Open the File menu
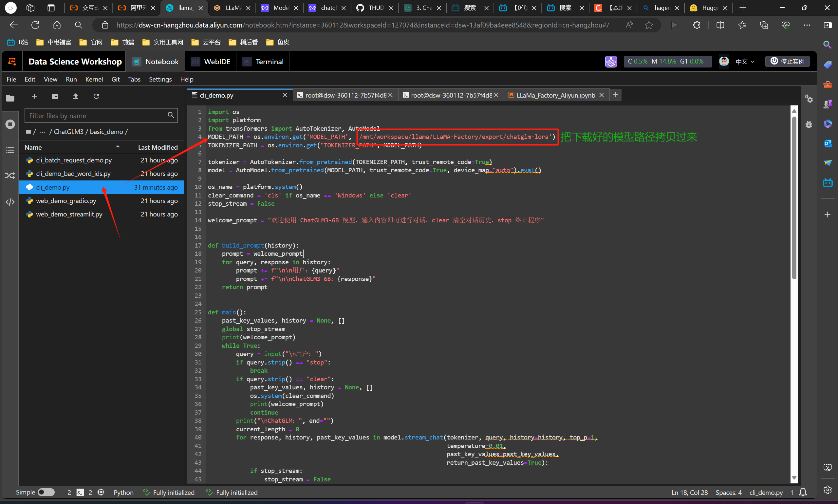 tap(11, 79)
